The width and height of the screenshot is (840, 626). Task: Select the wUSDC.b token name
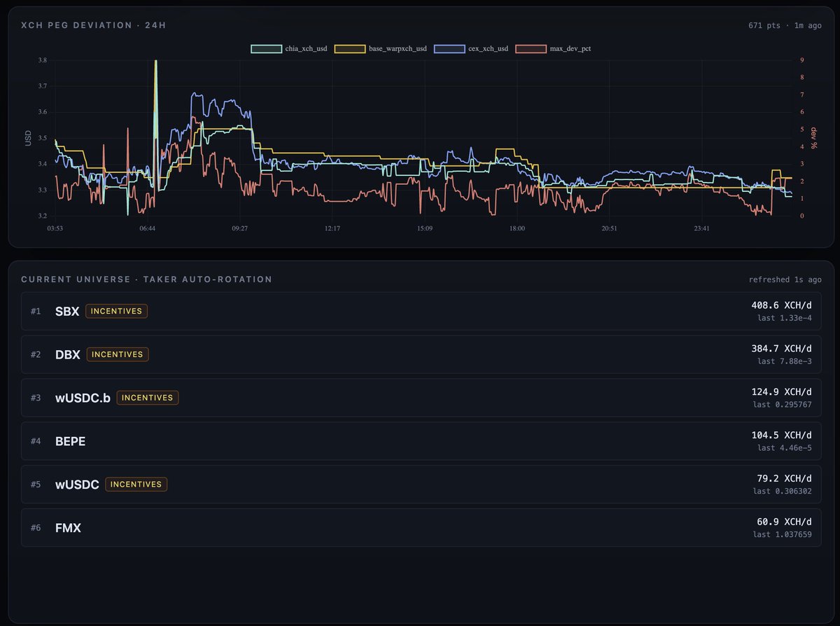(x=83, y=398)
